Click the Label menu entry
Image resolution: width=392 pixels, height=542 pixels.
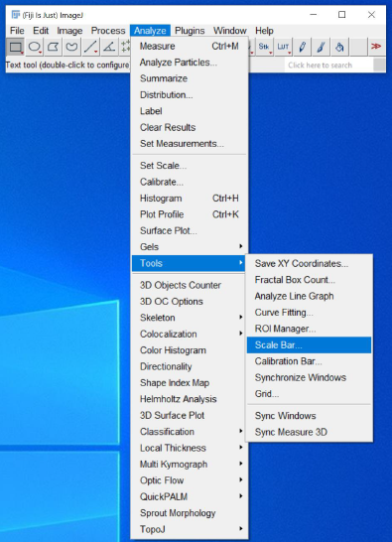[190, 111]
